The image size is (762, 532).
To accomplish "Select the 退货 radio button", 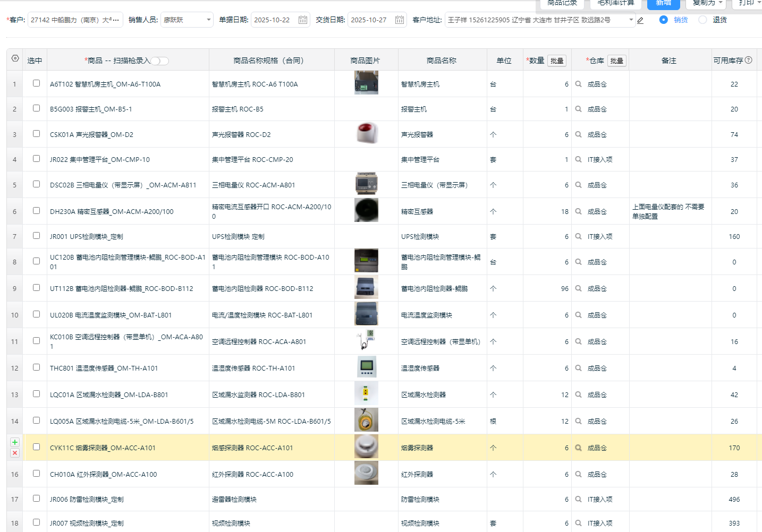I will [x=703, y=20].
